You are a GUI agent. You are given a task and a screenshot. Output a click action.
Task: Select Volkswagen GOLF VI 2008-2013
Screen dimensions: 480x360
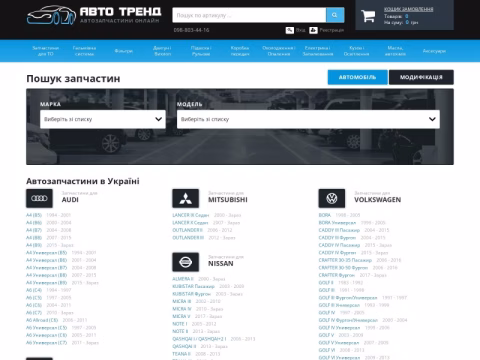click(x=327, y=350)
